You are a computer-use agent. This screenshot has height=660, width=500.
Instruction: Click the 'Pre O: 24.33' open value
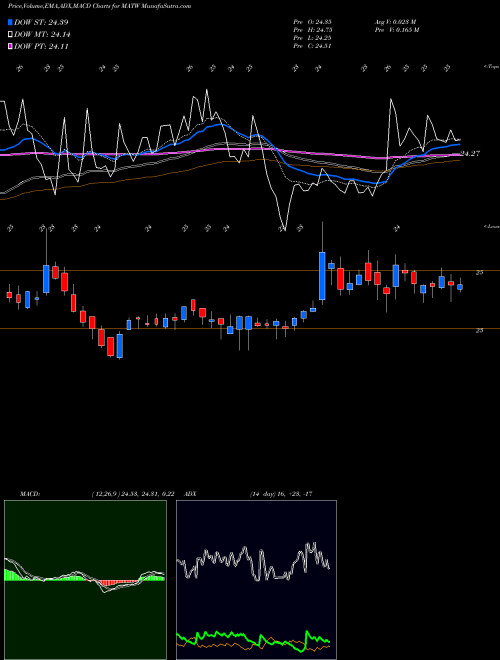pos(313,22)
